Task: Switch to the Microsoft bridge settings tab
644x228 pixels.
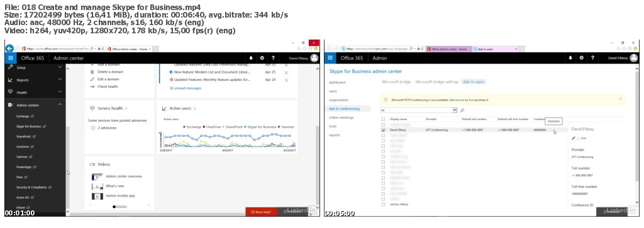Action: 436,82
